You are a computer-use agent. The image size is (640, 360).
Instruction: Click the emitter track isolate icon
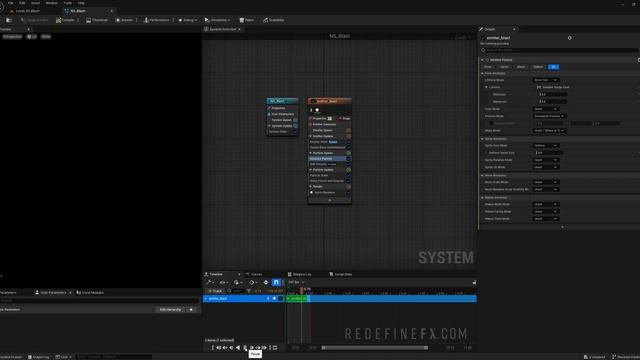(274, 299)
